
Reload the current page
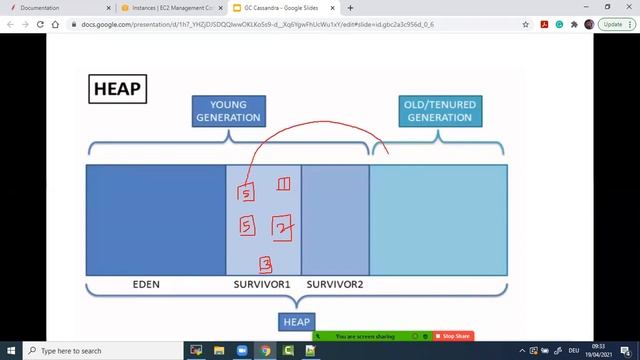(40, 24)
